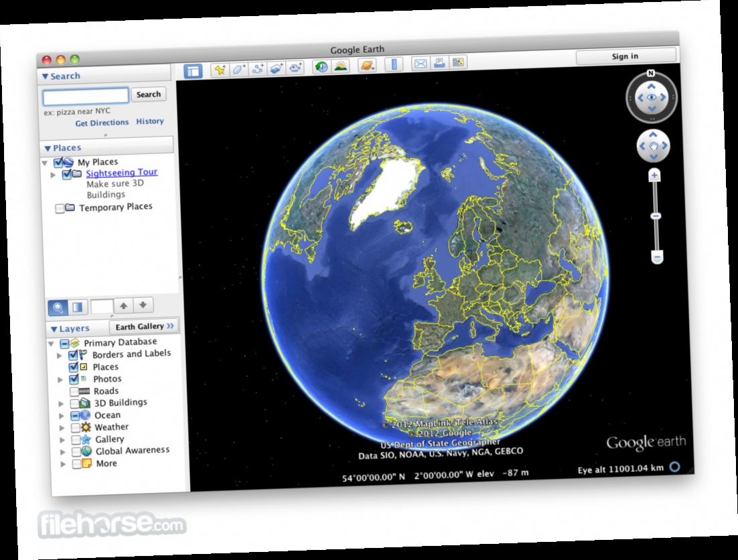738x560 pixels.
Task: Print the current view
Action: point(439,62)
